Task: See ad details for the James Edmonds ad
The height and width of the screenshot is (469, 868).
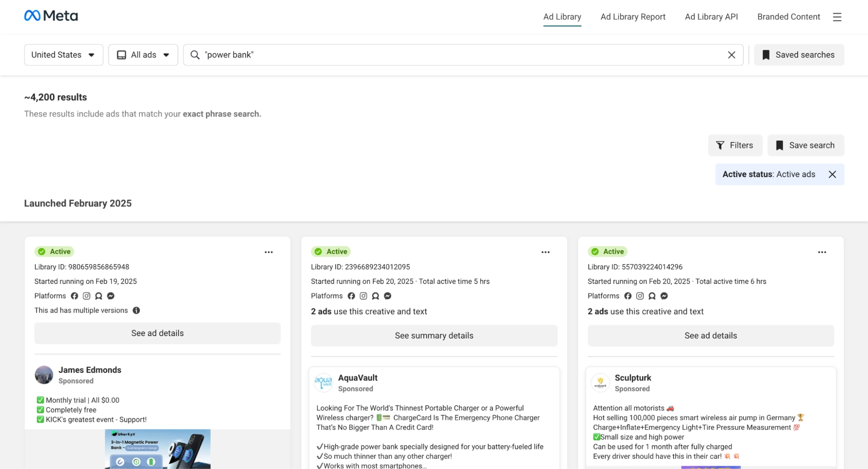Action: tap(158, 333)
